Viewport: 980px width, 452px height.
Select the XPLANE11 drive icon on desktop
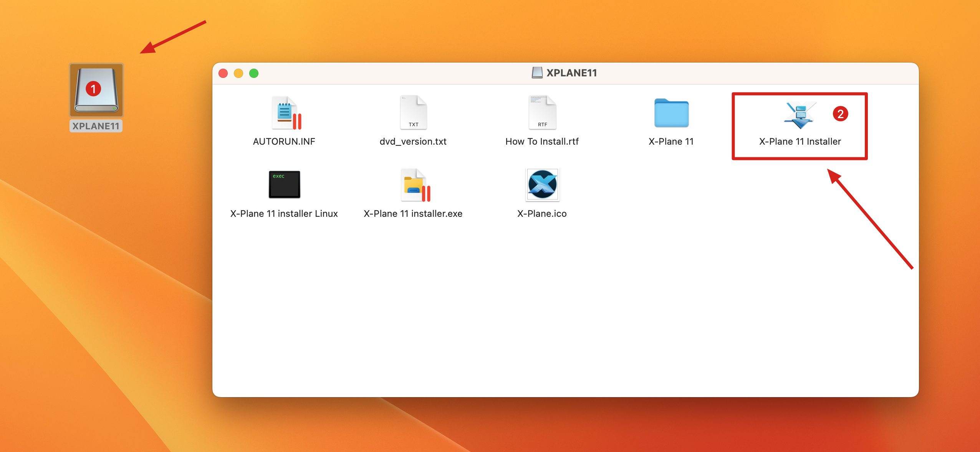click(x=96, y=90)
